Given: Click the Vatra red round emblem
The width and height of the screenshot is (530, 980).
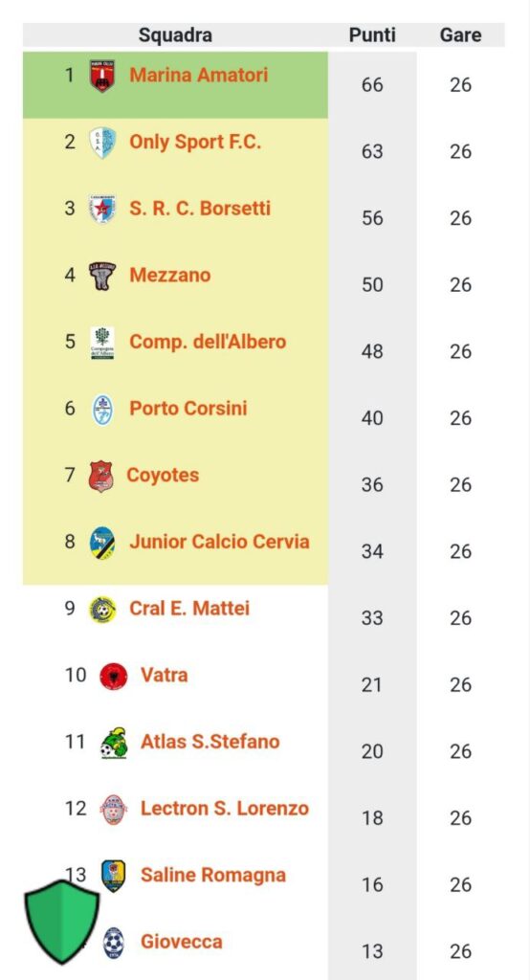Looking at the screenshot, I should pos(114,677).
